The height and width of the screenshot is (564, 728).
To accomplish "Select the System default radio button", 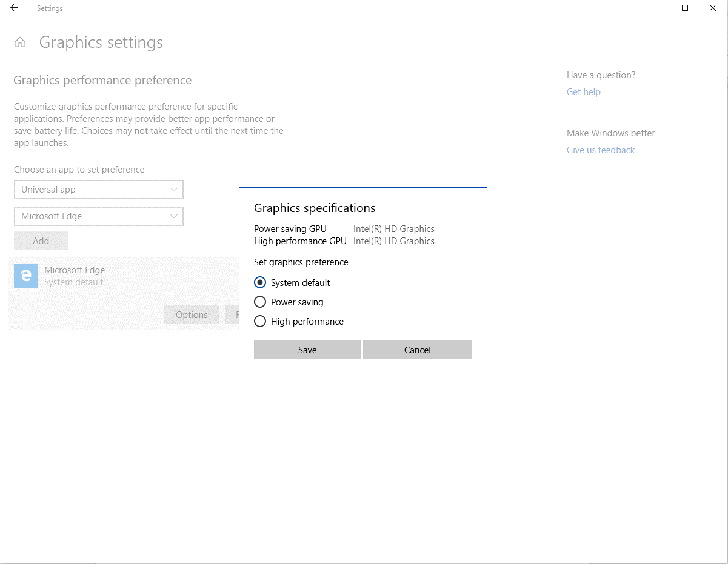I will 260,283.
